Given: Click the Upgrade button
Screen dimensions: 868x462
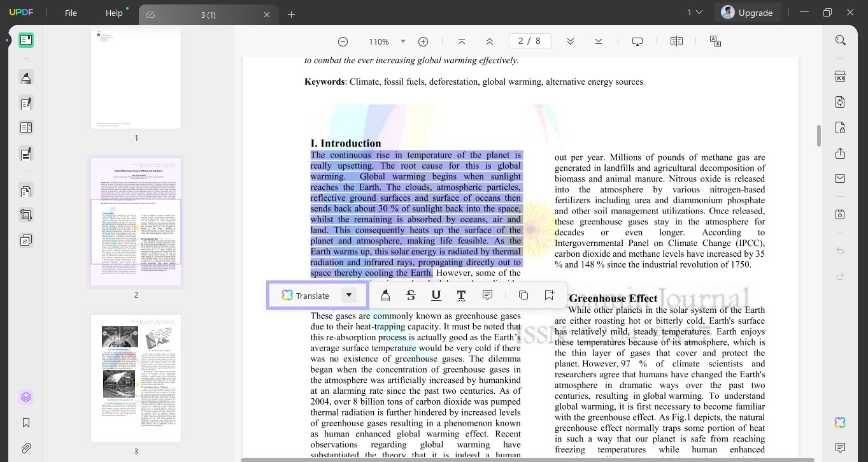Looking at the screenshot, I should pyautogui.click(x=755, y=11).
